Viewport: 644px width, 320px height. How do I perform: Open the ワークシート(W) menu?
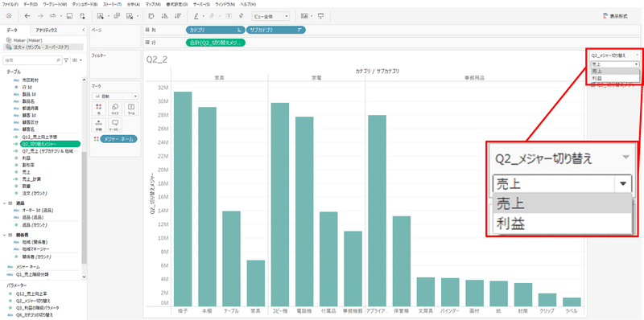pos(55,4)
